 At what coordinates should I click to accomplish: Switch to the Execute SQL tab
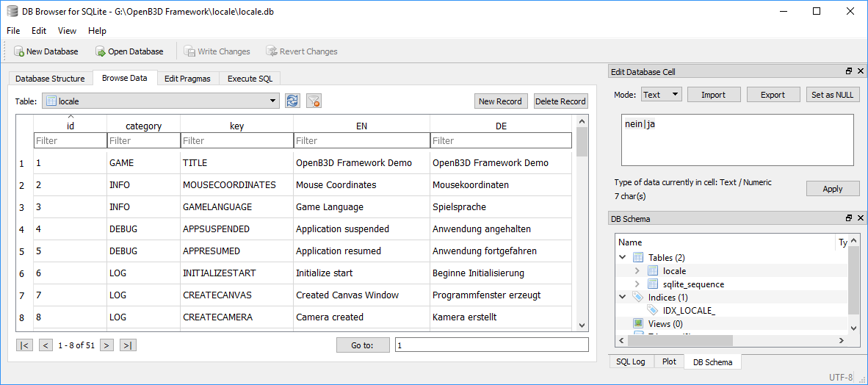tap(250, 79)
